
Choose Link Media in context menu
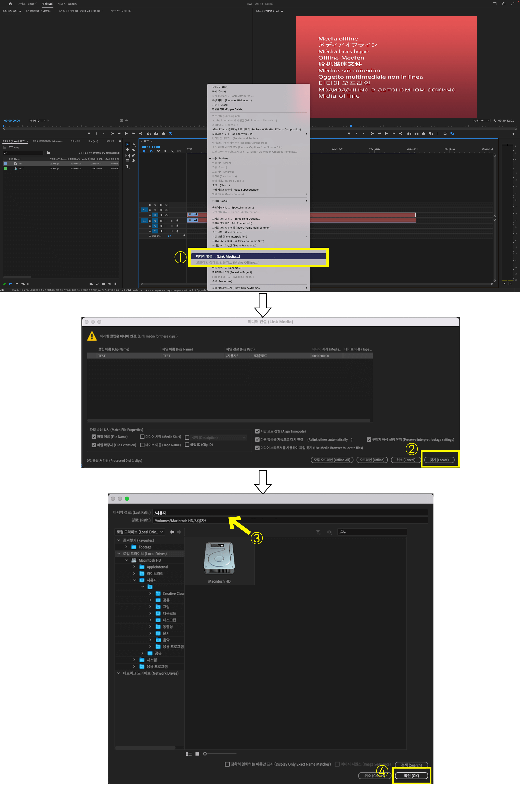218,256
